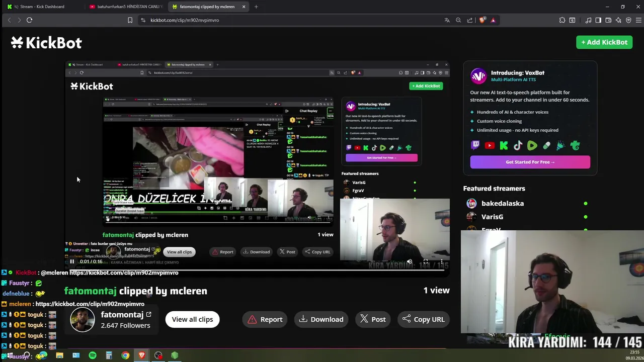Open Spotify from the taskbar
Image resolution: width=644 pixels, height=362 pixels.
[93, 355]
